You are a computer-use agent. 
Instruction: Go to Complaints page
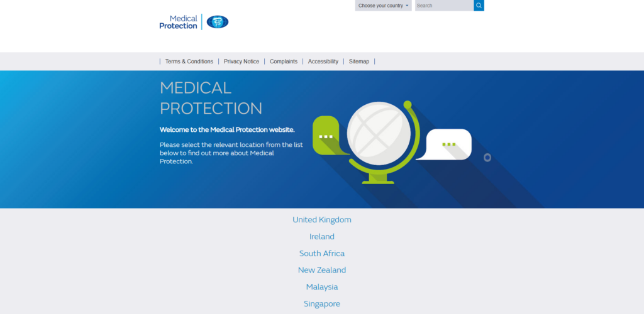(x=284, y=62)
